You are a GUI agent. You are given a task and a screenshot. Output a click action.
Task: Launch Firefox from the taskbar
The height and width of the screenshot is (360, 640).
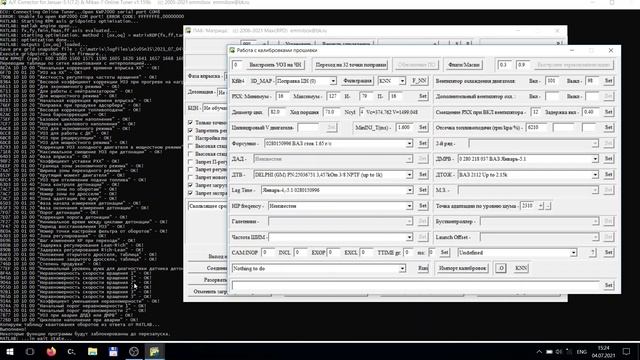[x=51, y=351]
